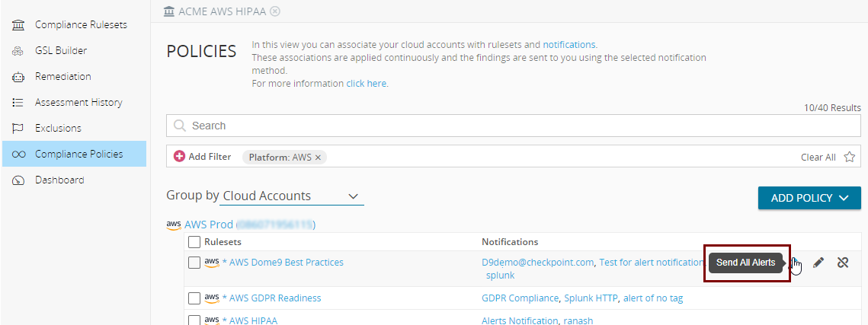Click the GSL Builder cubes icon
Image resolution: width=868 pixels, height=325 pixels.
coord(18,51)
